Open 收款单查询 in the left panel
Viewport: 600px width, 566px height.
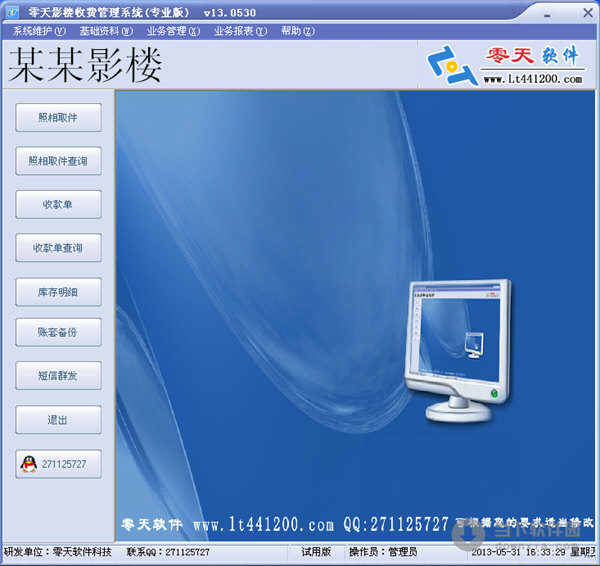pyautogui.click(x=58, y=248)
